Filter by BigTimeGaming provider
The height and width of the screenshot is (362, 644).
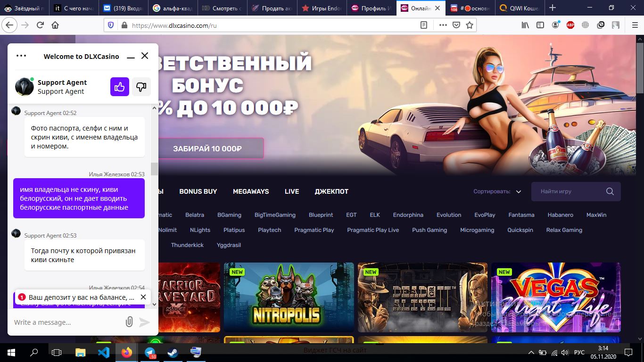click(275, 215)
